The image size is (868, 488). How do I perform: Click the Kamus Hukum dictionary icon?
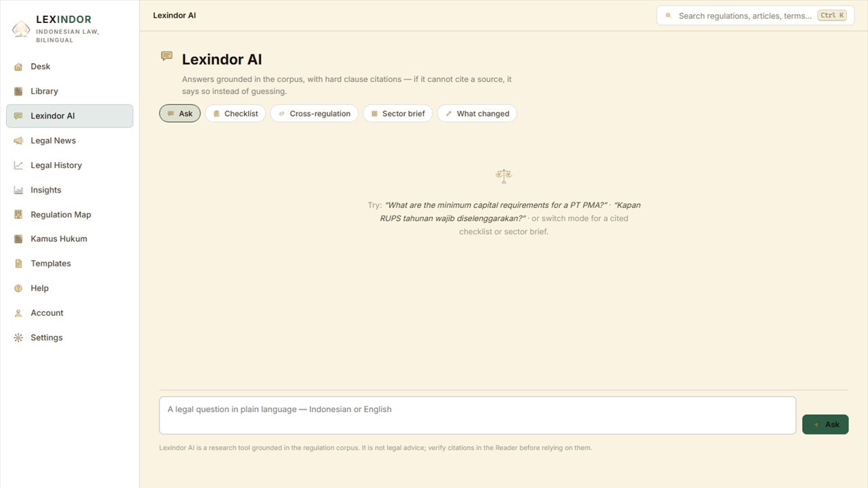click(18, 239)
